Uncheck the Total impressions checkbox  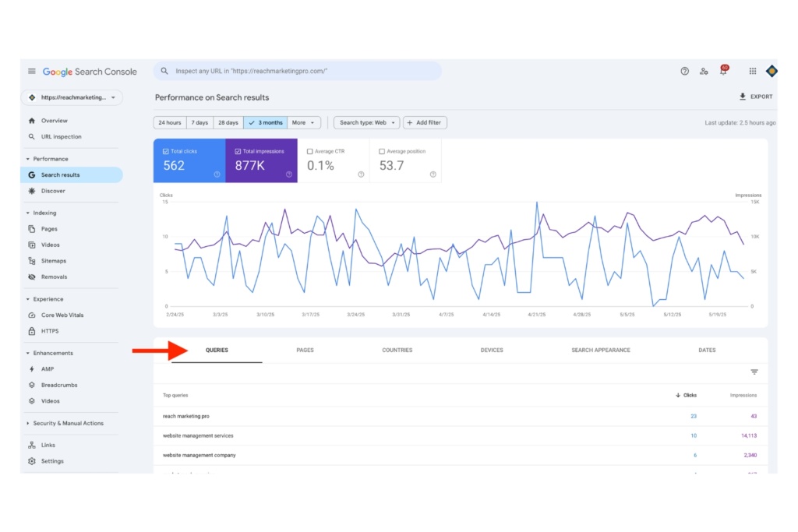(x=238, y=152)
